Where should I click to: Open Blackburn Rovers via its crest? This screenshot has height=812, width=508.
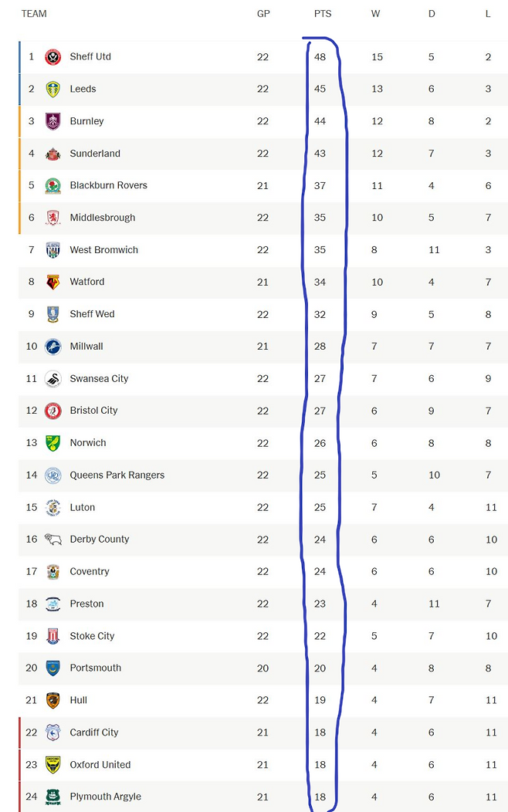tap(52, 185)
